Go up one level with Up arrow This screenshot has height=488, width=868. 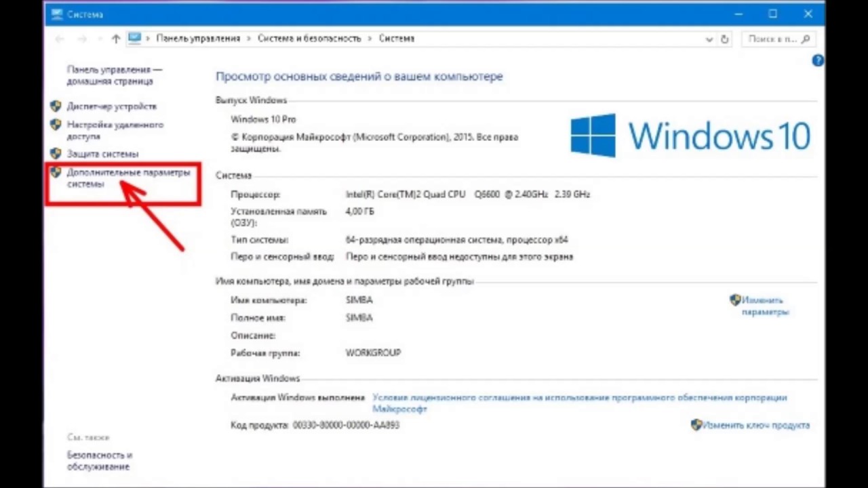(116, 39)
